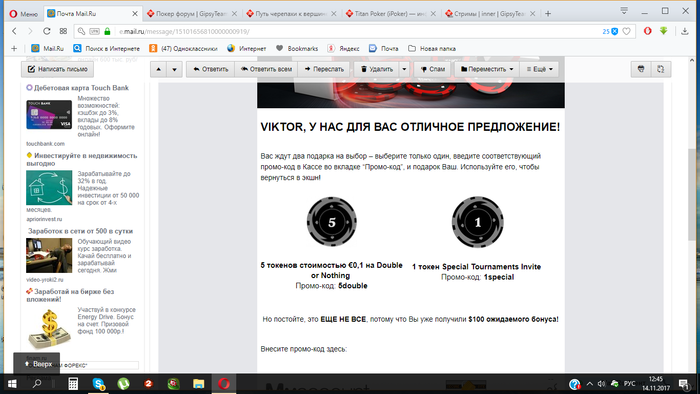Open Заработай на бирже без вложений ad
The height and width of the screenshot is (394, 700).
coord(70,295)
